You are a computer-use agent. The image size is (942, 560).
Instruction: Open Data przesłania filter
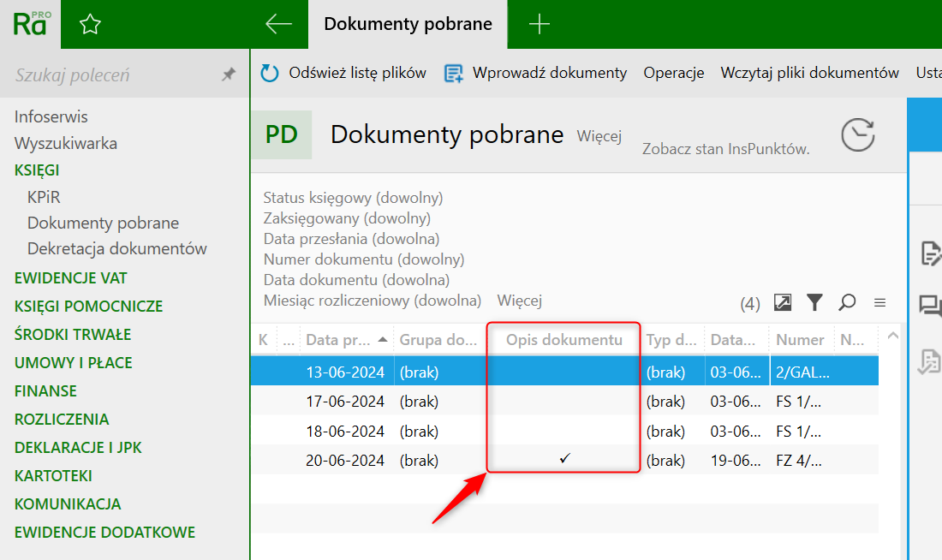pos(351,239)
